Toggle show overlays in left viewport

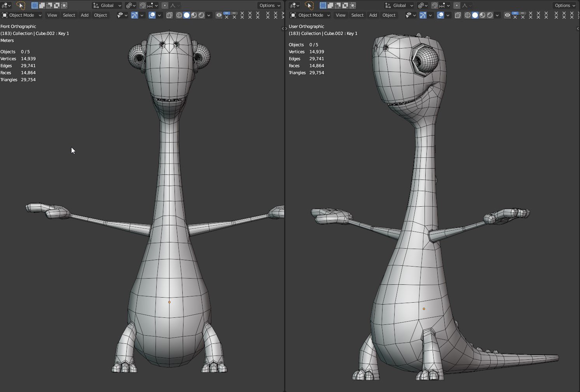click(152, 15)
